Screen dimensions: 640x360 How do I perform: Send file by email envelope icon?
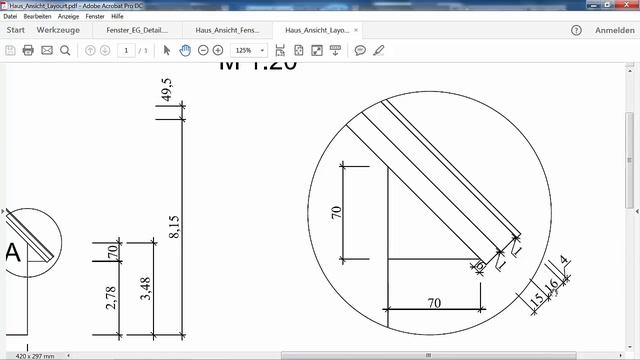(47, 50)
